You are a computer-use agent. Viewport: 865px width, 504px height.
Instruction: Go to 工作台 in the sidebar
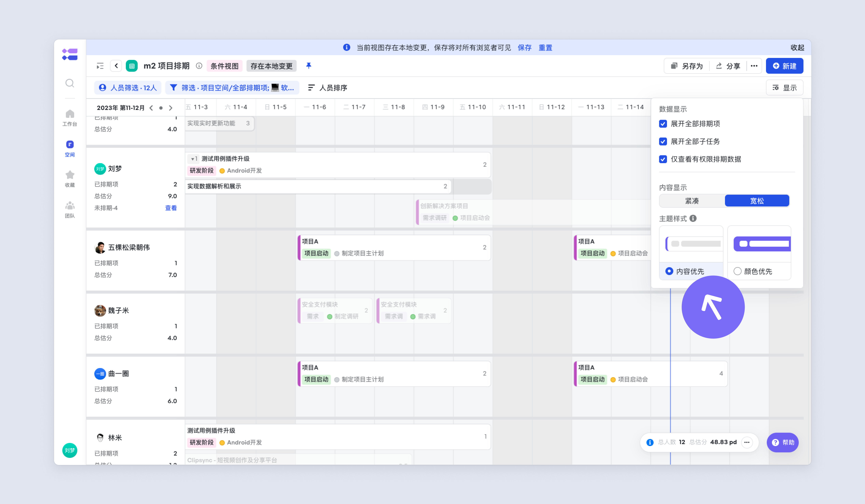70,118
